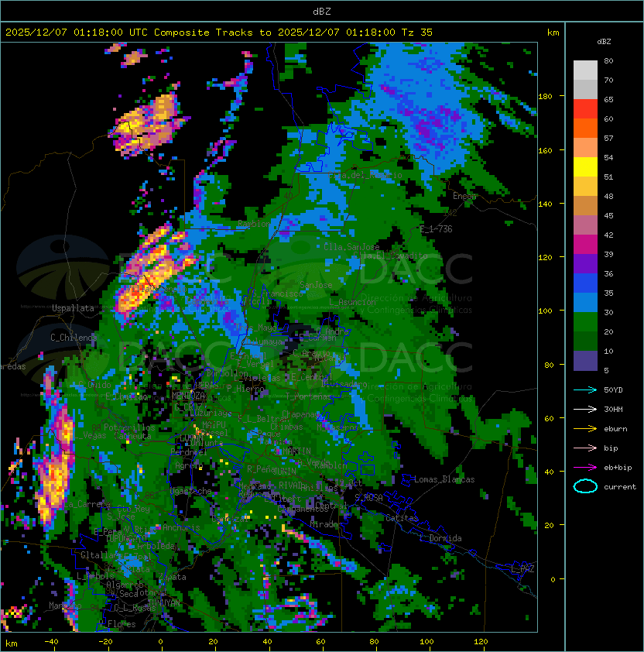Click the 'Anchoris' label on the map
Screen dimensions: 644x652
[x=181, y=527]
